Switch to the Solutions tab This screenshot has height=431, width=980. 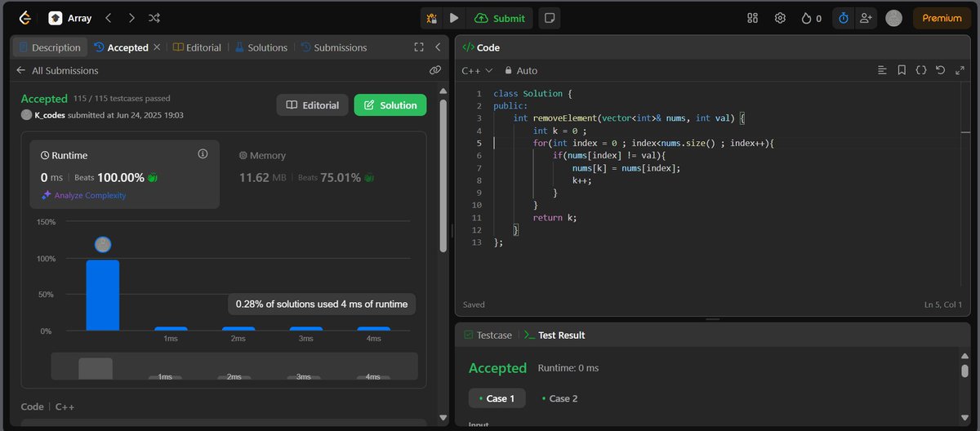[x=261, y=47]
